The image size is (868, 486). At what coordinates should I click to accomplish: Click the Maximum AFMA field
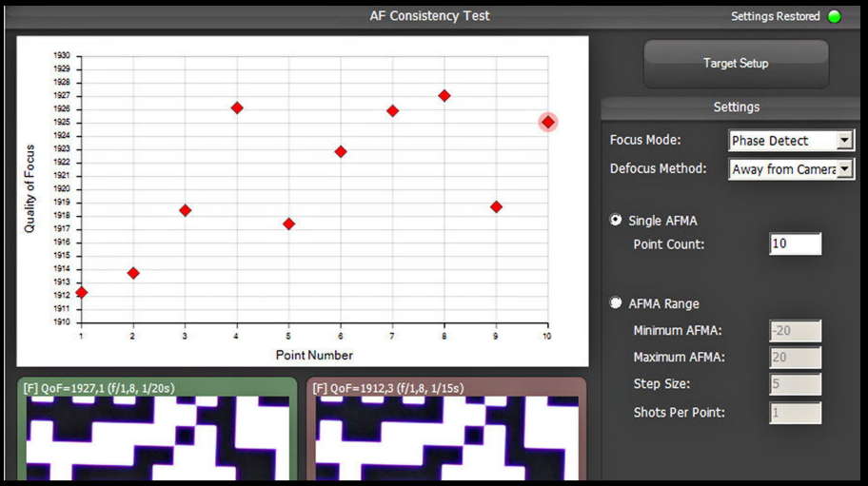[795, 358]
